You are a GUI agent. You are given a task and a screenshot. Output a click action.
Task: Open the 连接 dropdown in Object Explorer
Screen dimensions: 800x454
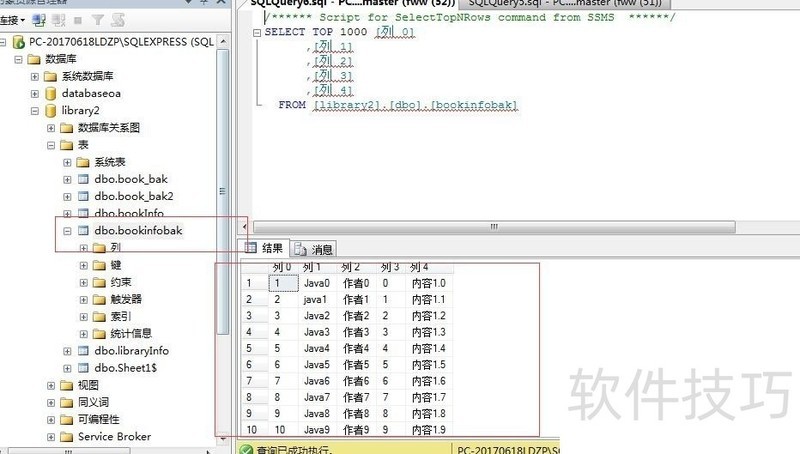click(12, 20)
